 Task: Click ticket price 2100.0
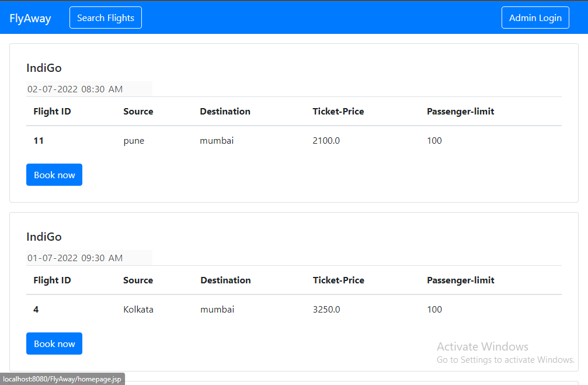pyautogui.click(x=326, y=141)
